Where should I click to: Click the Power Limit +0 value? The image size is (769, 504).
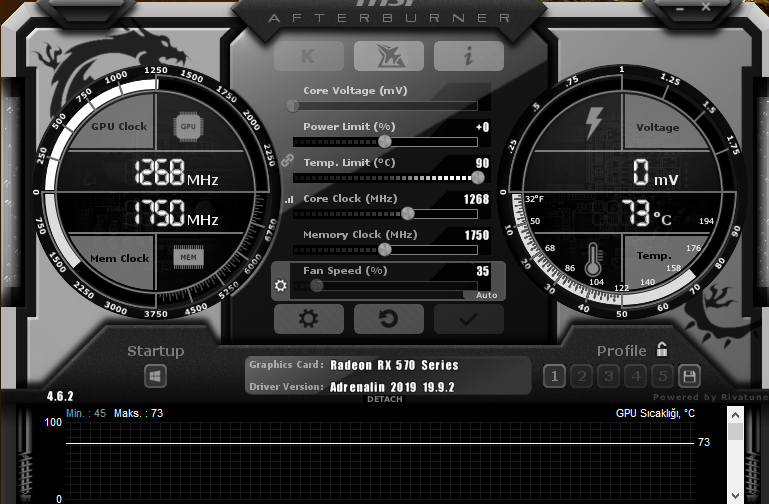tap(483, 127)
